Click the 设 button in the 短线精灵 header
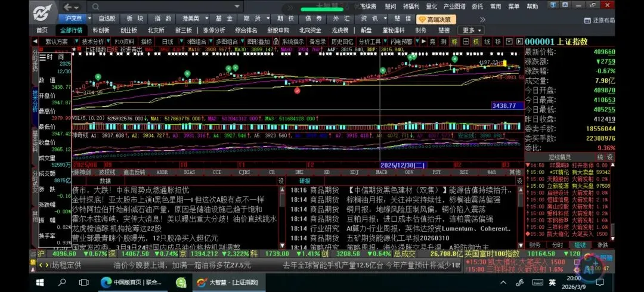Screen dimensions: 644x292 coord(610,157)
